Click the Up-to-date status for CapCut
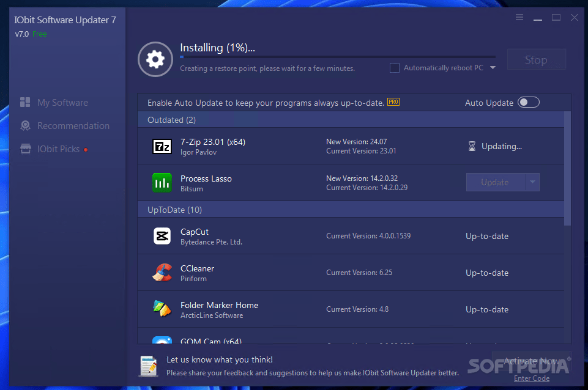Image resolution: width=588 pixels, height=390 pixels. (x=487, y=237)
